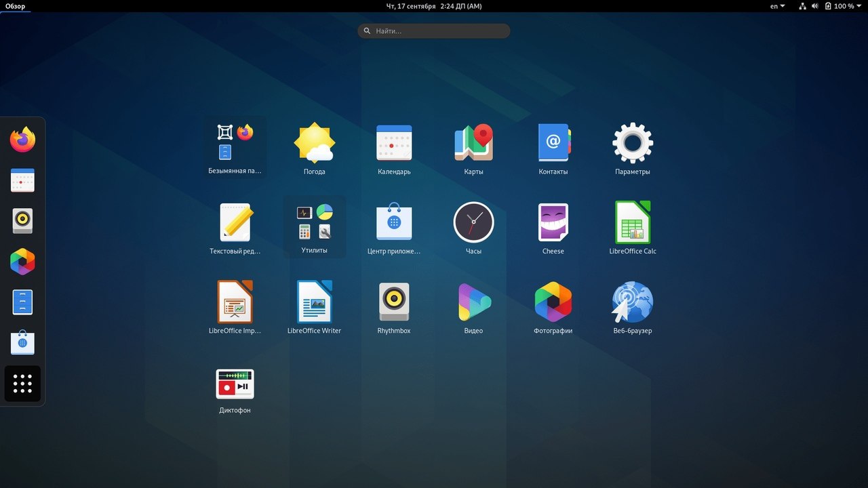Open the Безымянная папка app folder
The height and width of the screenshot is (488, 868).
pos(235,147)
